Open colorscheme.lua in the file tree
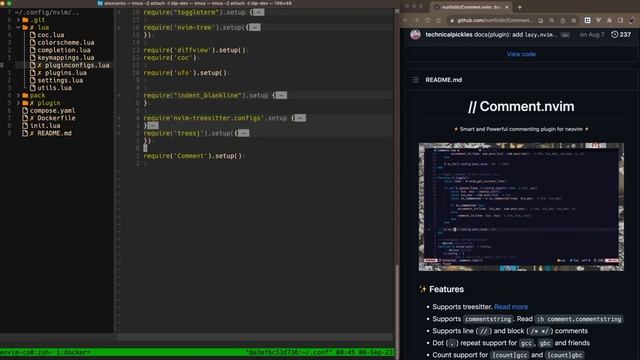Screen dimensions: 640x360 66,42
